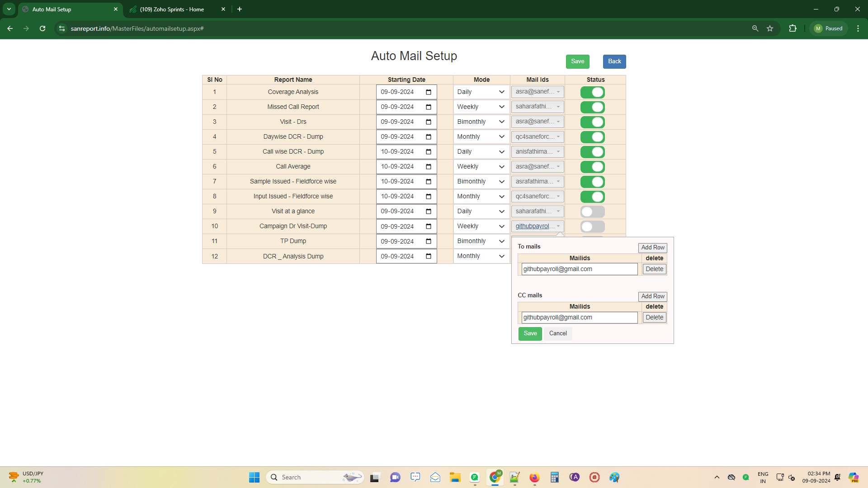Disable status toggle for Coverage Analysis
Image resolution: width=868 pixels, height=488 pixels.
592,92
